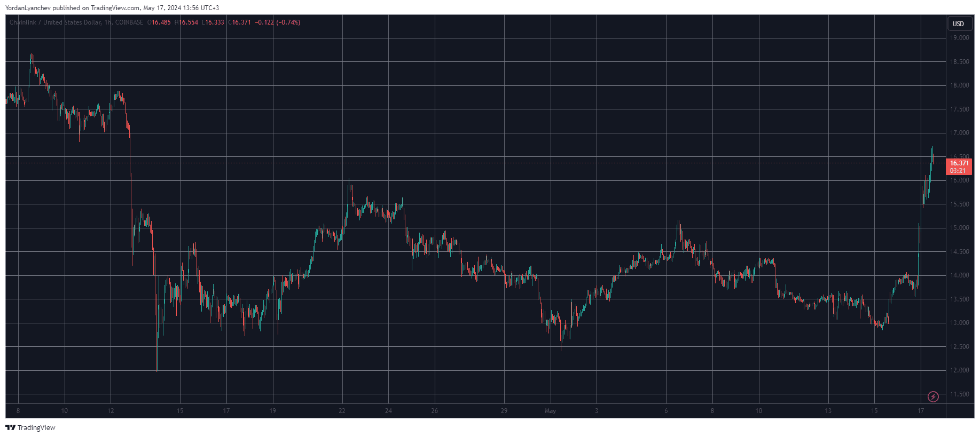The image size is (980, 437).
Task: Click the close value C16.371 in the legend
Action: (240, 22)
